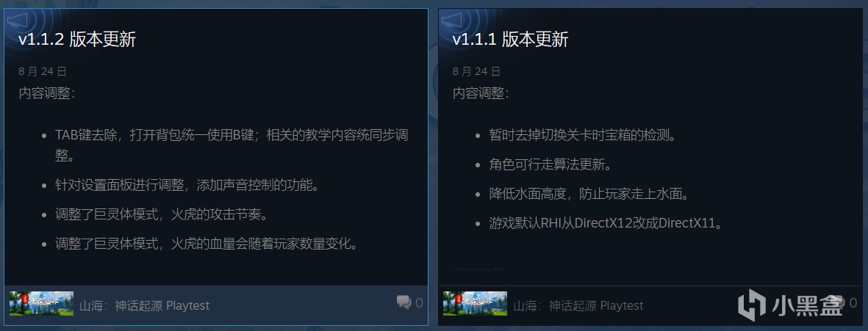Click the 8 月 24 日 date on v1.1.2 card

[x=43, y=71]
